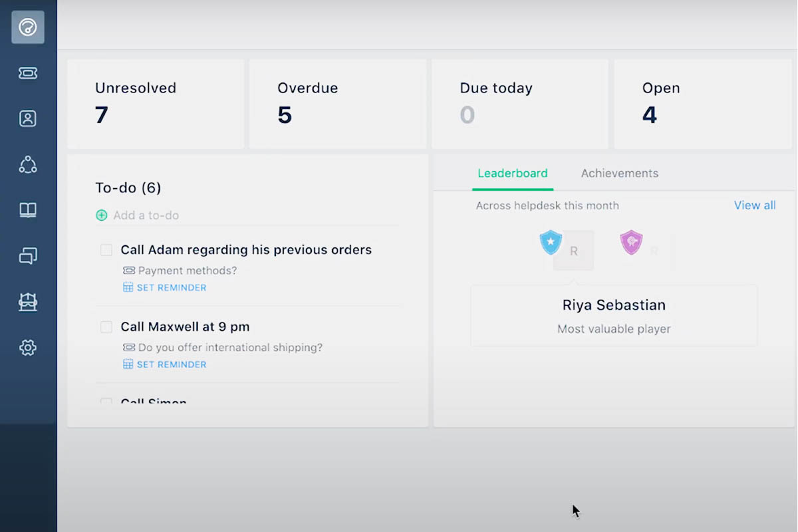Mark the Call Maxwell task complete
Screen dimensions: 798x532
pos(106,327)
